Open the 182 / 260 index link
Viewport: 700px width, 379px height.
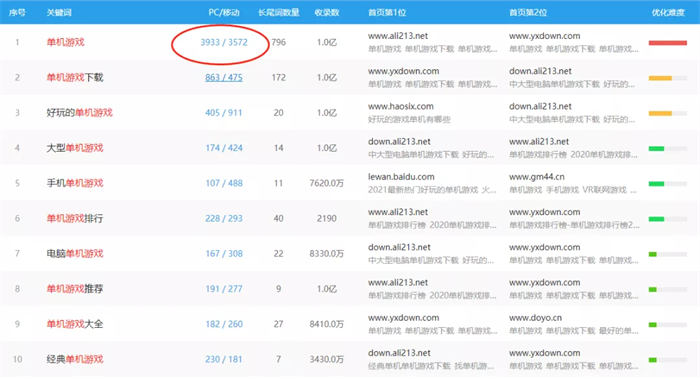click(224, 325)
